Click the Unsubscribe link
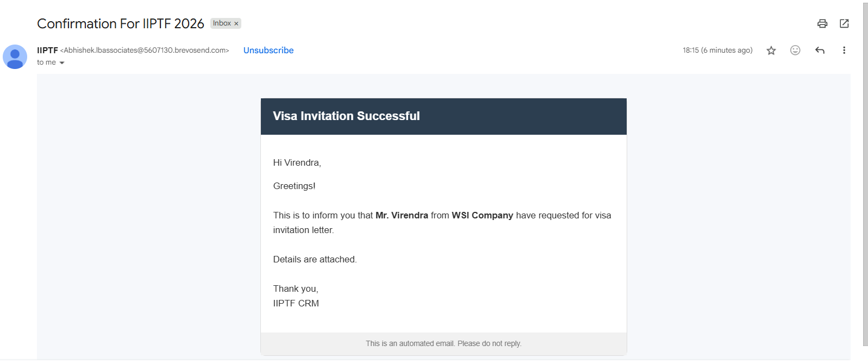The image size is (868, 364). [268, 51]
